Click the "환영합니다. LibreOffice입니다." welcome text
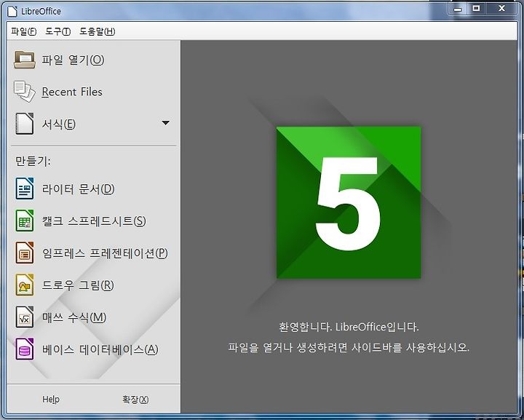The width and height of the screenshot is (524, 420). 349,327
